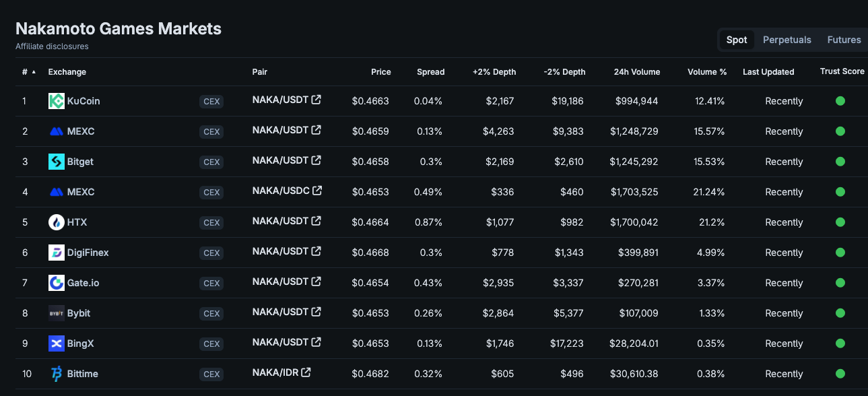Image resolution: width=868 pixels, height=396 pixels.
Task: Click the BingX exchange logo icon
Action: click(57, 343)
